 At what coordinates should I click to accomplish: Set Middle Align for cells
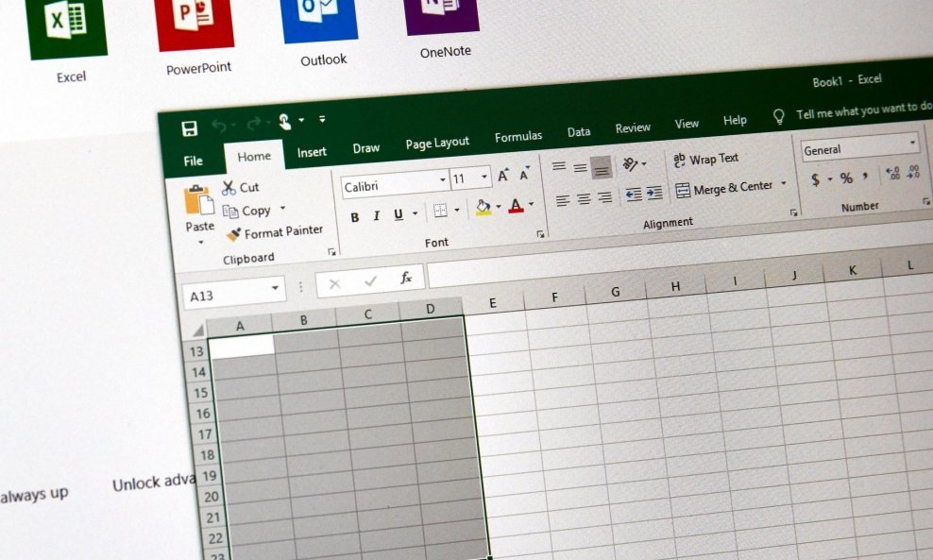click(580, 168)
